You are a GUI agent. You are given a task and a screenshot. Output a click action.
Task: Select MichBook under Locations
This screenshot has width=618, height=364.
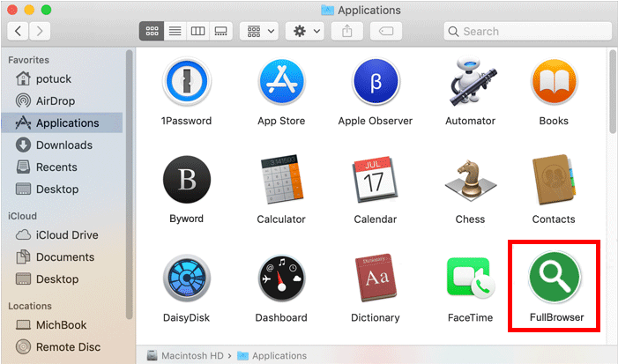63,324
